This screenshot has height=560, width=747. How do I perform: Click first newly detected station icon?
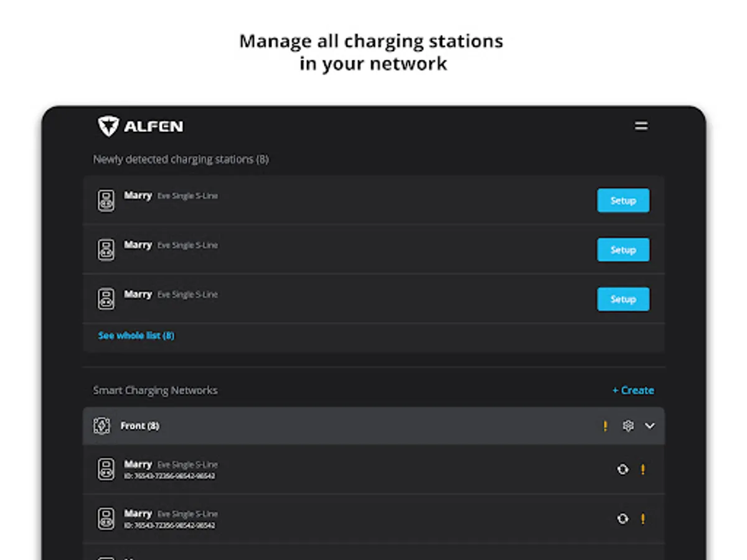tap(106, 201)
